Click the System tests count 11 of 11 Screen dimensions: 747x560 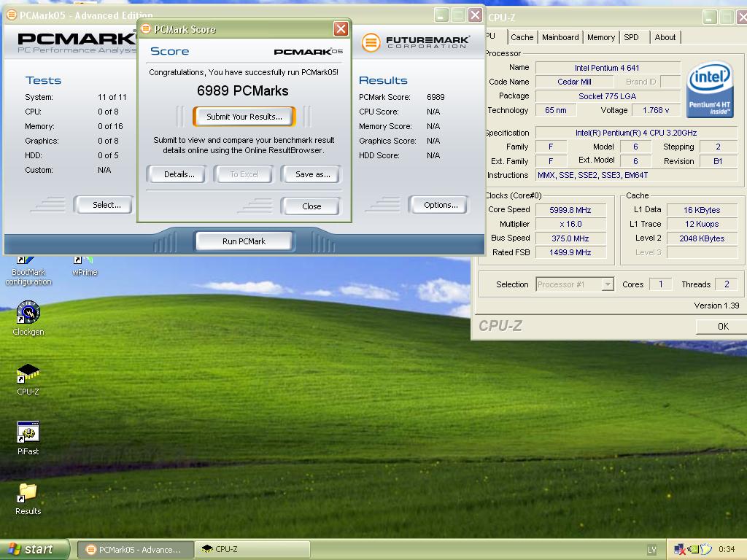pyautogui.click(x=112, y=97)
